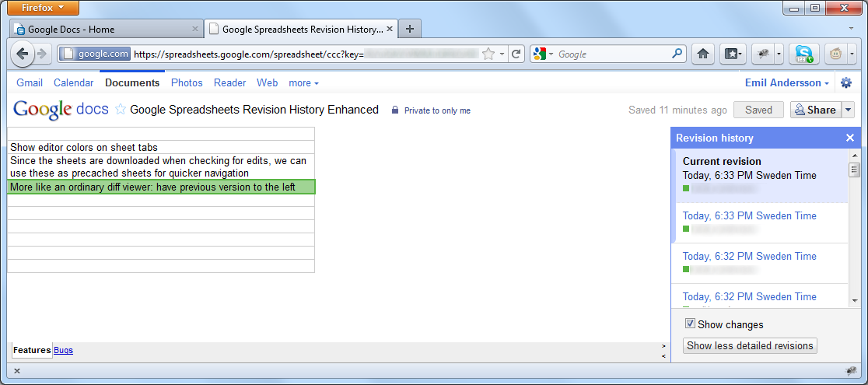Click the Private to only me link
The width and height of the screenshot is (868, 385).
click(437, 110)
